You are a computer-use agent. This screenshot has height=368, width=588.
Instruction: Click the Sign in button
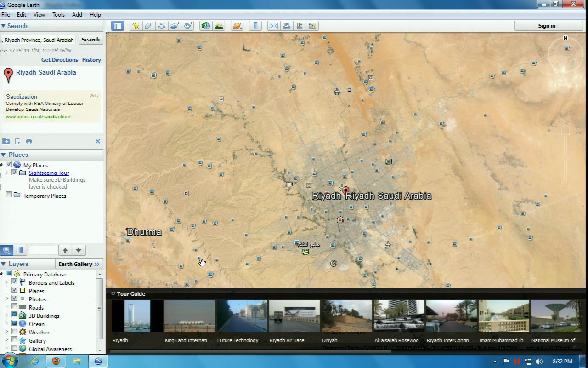click(x=547, y=26)
